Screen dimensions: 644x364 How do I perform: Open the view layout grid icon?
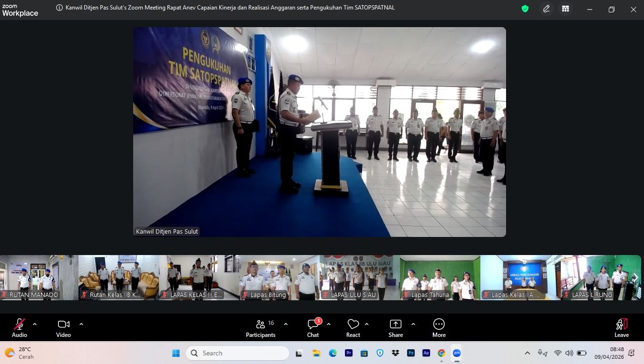[x=566, y=9]
